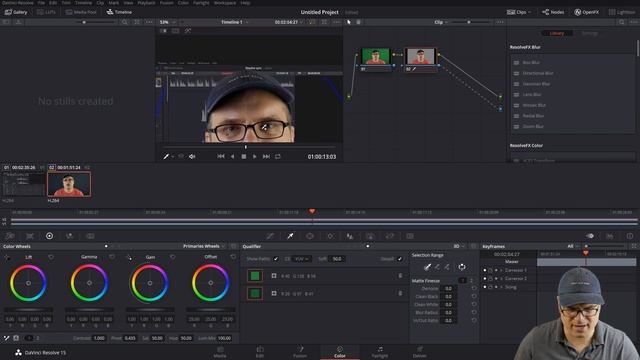
Task: Open the Power Window palette
Action: (310, 236)
